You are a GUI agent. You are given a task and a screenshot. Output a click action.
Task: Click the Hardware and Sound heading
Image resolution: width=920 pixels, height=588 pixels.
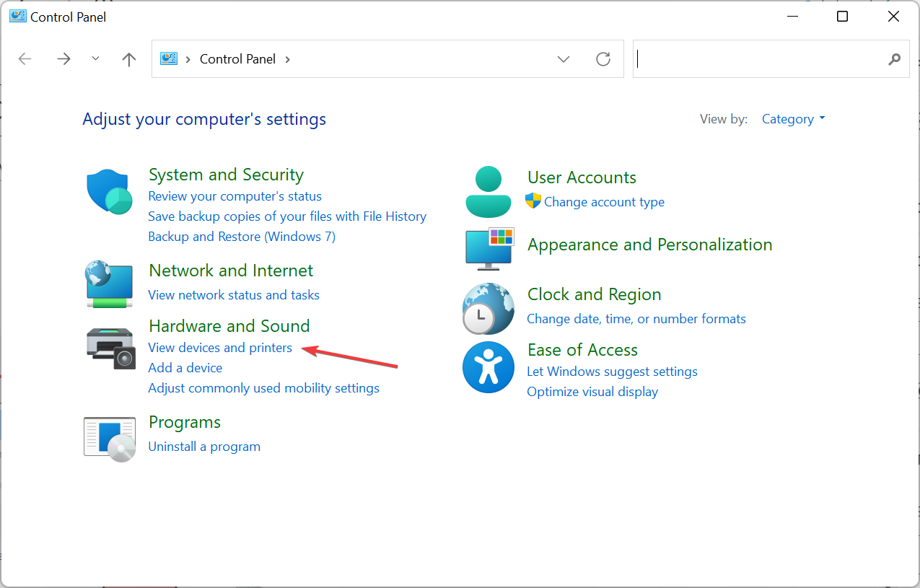pyautogui.click(x=229, y=326)
